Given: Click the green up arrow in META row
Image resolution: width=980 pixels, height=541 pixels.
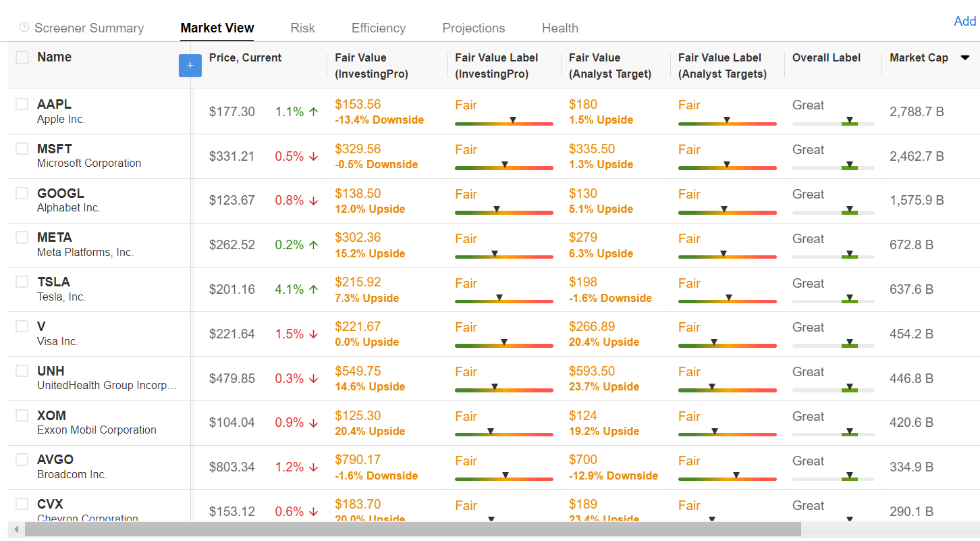Looking at the screenshot, I should 313,245.
